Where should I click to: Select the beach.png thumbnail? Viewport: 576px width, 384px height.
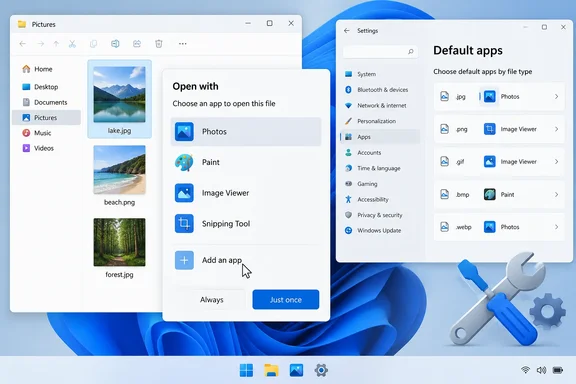pos(119,170)
